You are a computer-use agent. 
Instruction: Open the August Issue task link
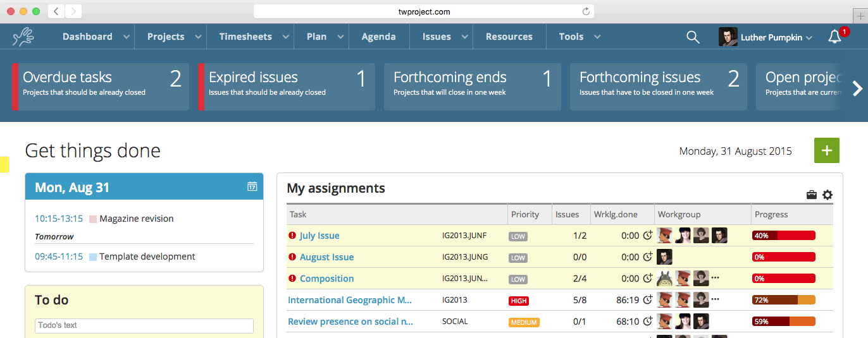326,257
